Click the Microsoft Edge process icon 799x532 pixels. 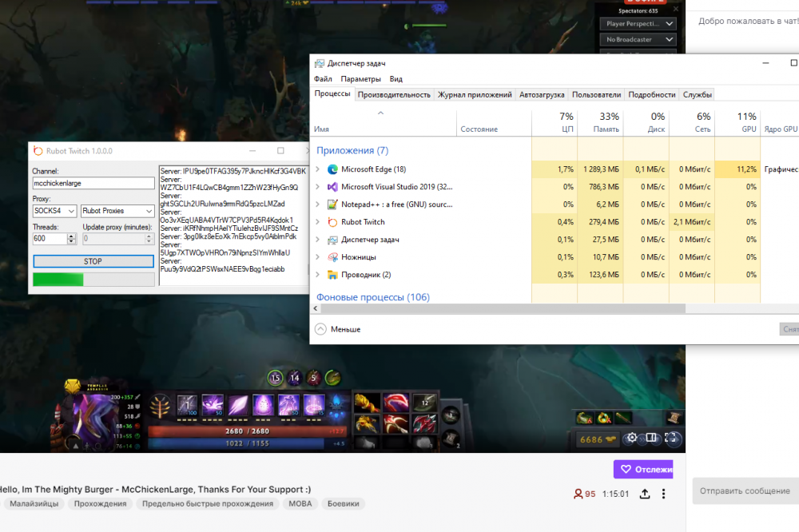pyautogui.click(x=332, y=169)
